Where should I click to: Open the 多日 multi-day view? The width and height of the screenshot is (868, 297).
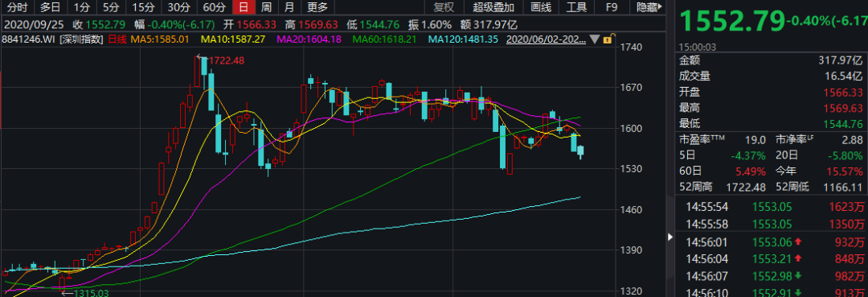tap(51, 7)
